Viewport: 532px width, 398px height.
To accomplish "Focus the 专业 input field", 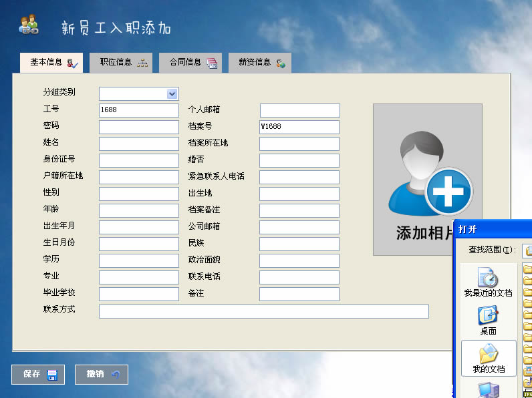I will click(x=139, y=277).
